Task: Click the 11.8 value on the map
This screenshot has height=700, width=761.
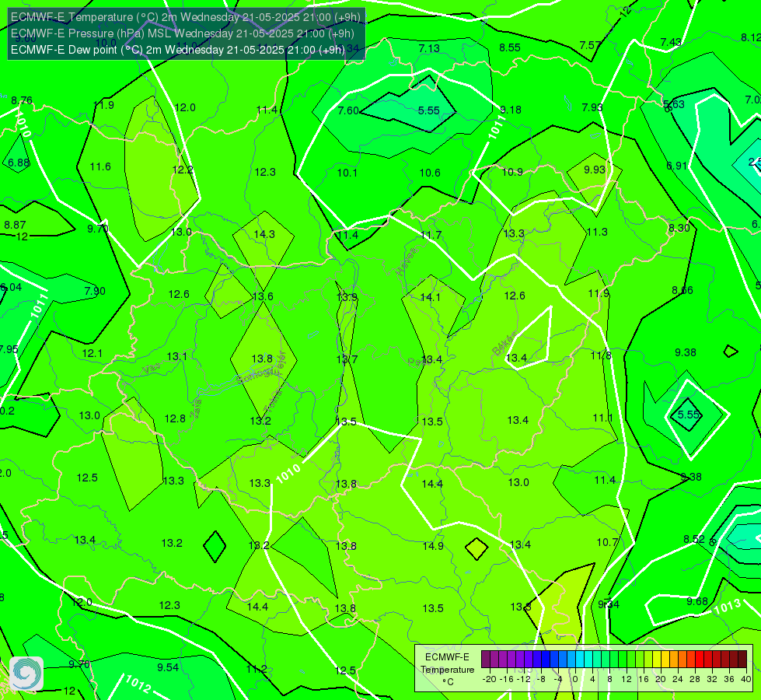Action: (601, 355)
